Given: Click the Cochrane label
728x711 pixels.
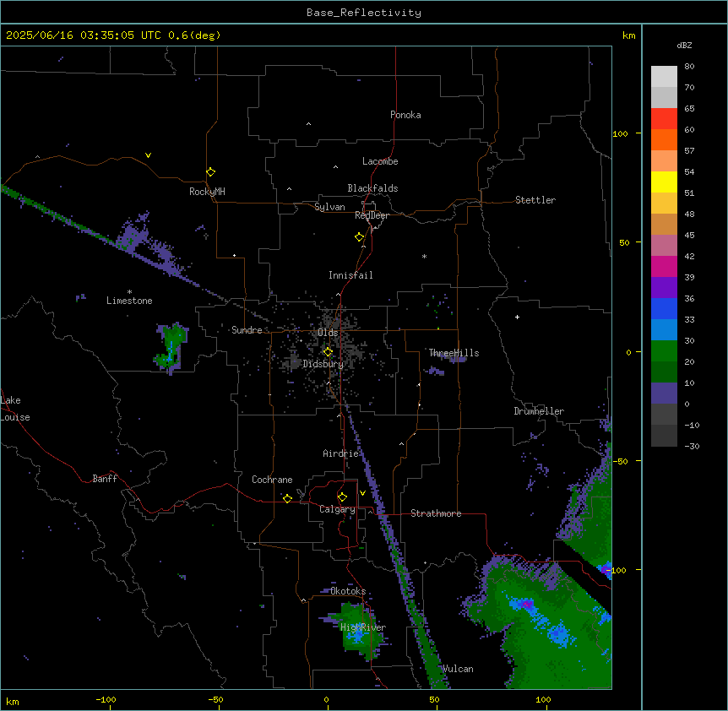Looking at the screenshot, I should [x=272, y=480].
